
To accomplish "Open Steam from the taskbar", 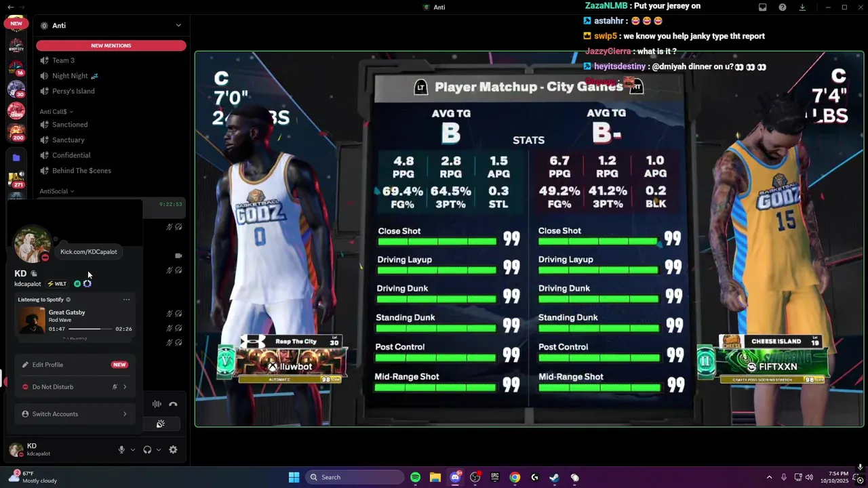I will 554,477.
